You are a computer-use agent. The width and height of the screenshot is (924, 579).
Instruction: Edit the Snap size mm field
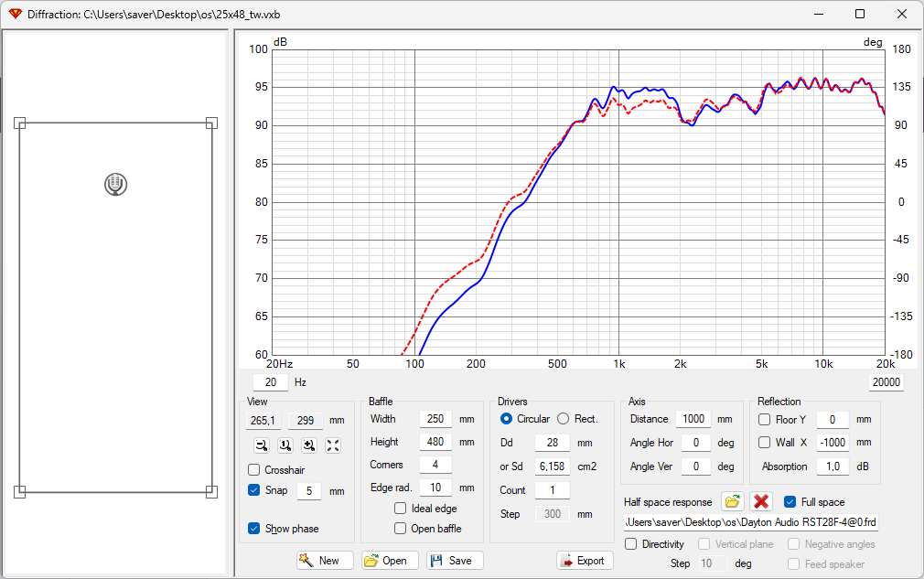(309, 490)
